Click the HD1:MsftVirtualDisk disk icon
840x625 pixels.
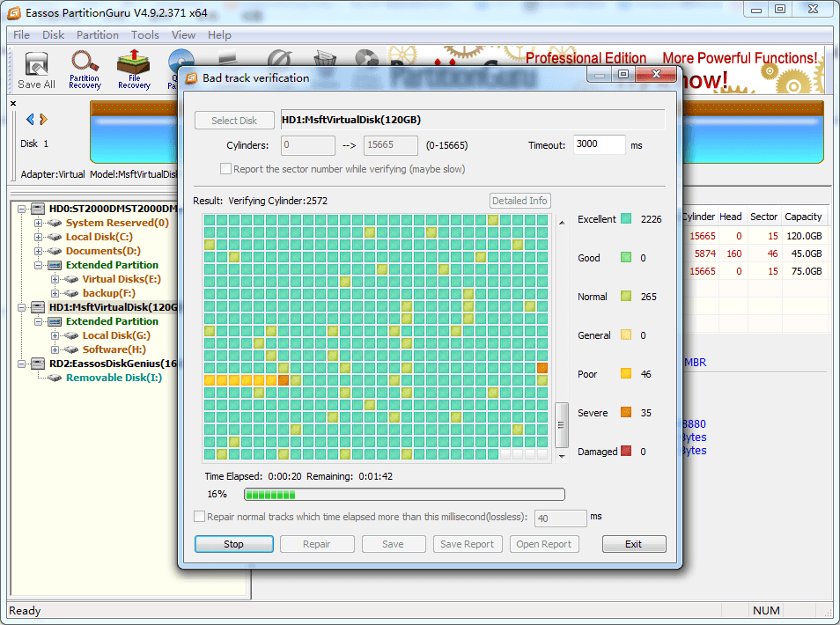[x=38, y=307]
